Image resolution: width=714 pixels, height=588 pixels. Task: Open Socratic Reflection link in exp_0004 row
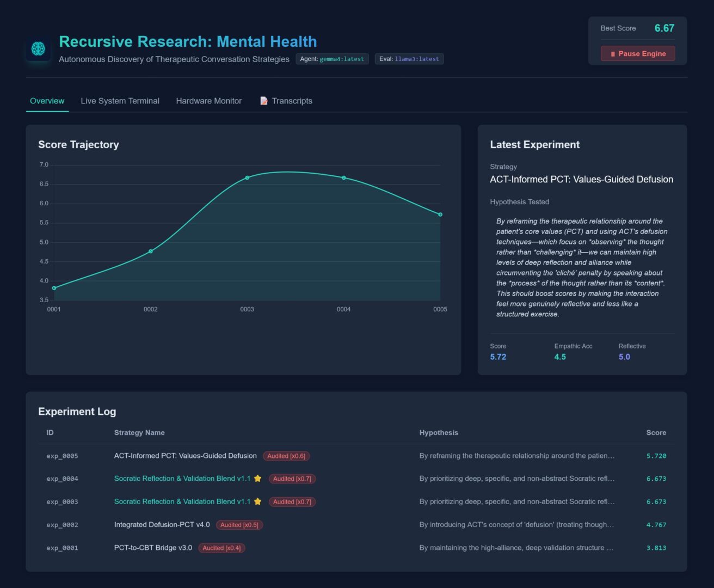click(x=182, y=479)
